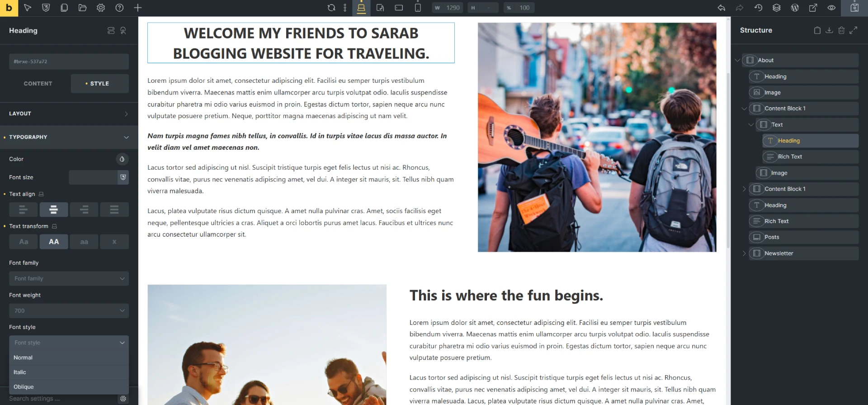Select lowercase aa text transform
The width and height of the screenshot is (868, 405).
click(84, 242)
